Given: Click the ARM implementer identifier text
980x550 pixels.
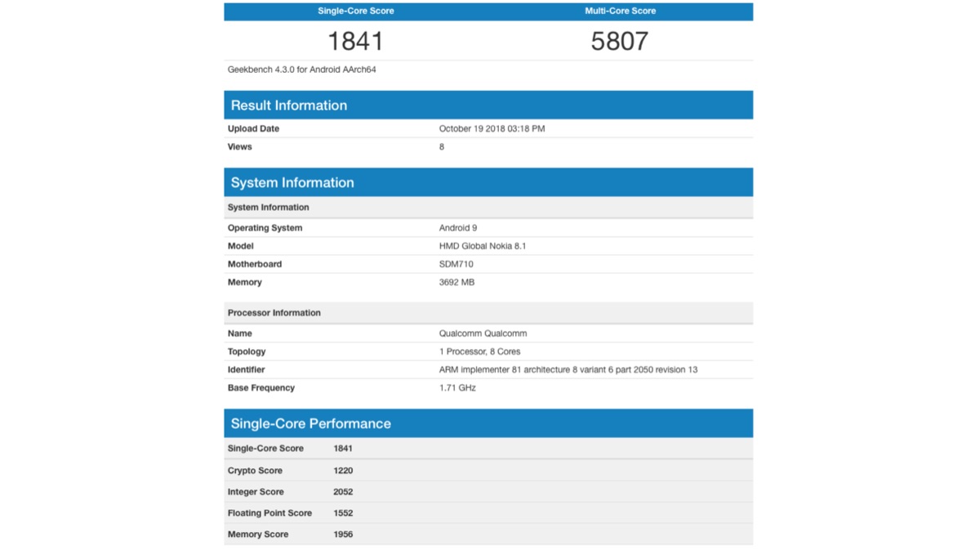Looking at the screenshot, I should [x=568, y=369].
